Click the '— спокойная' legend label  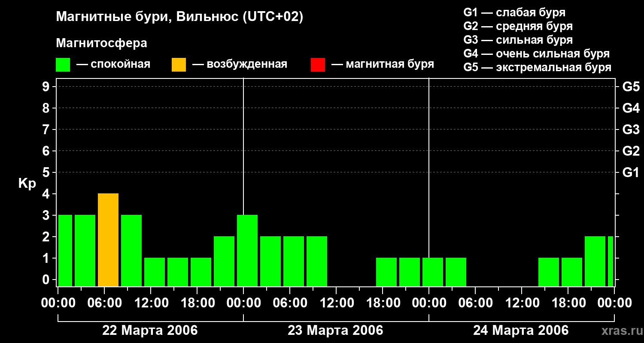(113, 65)
